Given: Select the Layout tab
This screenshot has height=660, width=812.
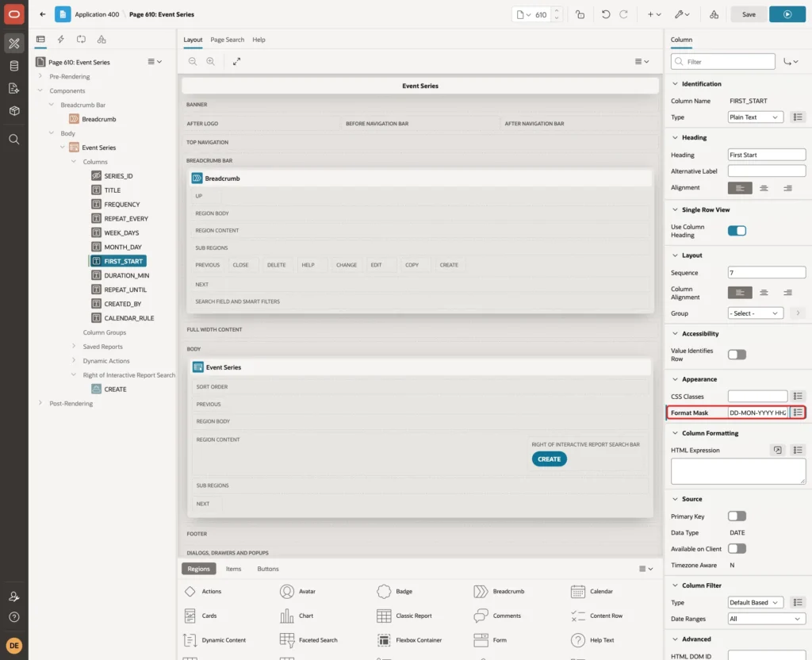Looking at the screenshot, I should point(193,40).
